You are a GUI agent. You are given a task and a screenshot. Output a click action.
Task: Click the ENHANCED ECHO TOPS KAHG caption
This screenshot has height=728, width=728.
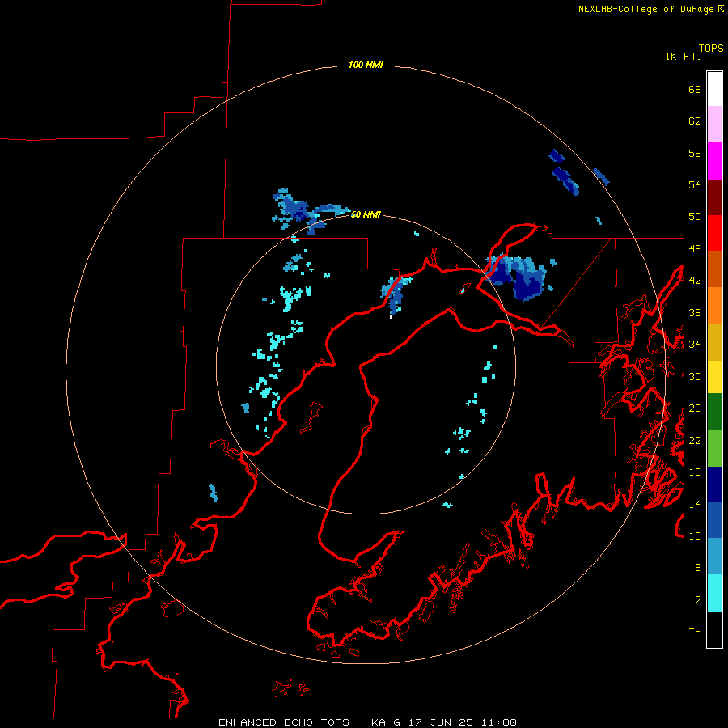[367, 722]
